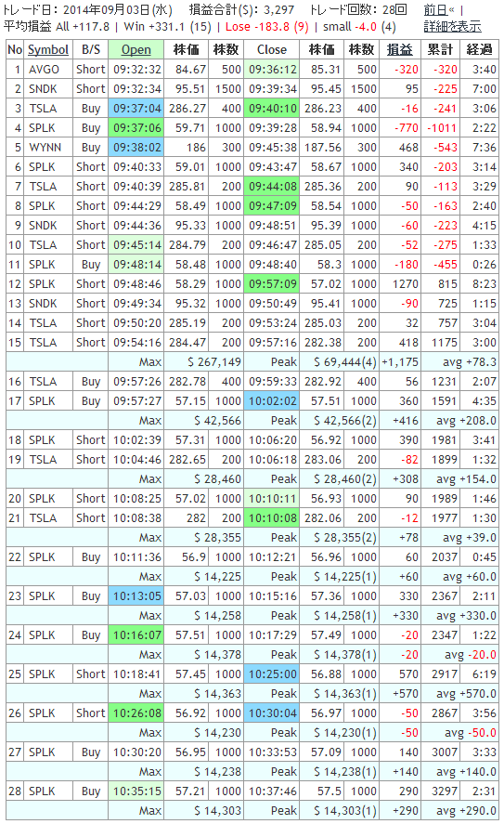Viewport: 504px width, 824px height.
Task: Click the -82 loss in row 19
Action: point(409,459)
